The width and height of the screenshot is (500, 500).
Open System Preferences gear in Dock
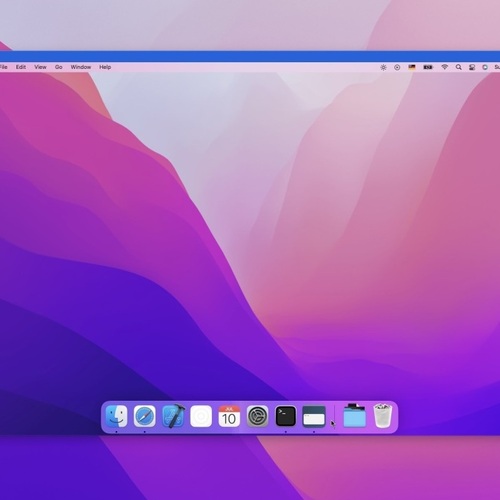pyautogui.click(x=257, y=416)
